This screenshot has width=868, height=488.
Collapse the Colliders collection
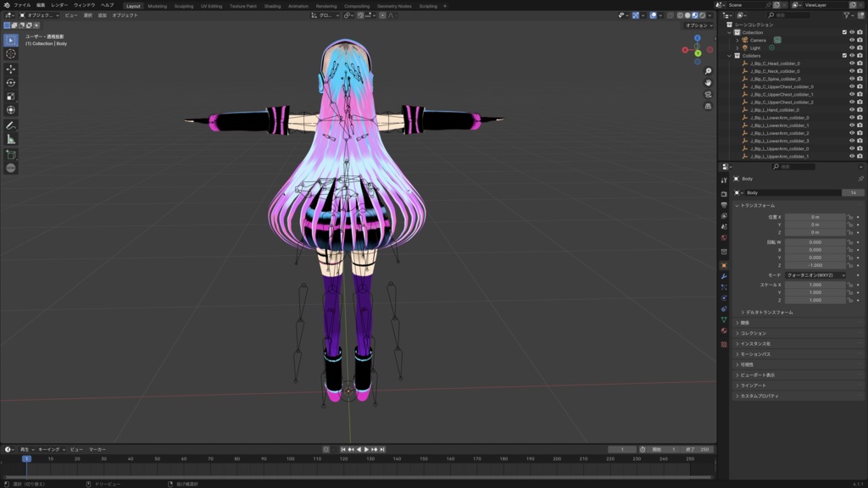pyautogui.click(x=730, y=56)
